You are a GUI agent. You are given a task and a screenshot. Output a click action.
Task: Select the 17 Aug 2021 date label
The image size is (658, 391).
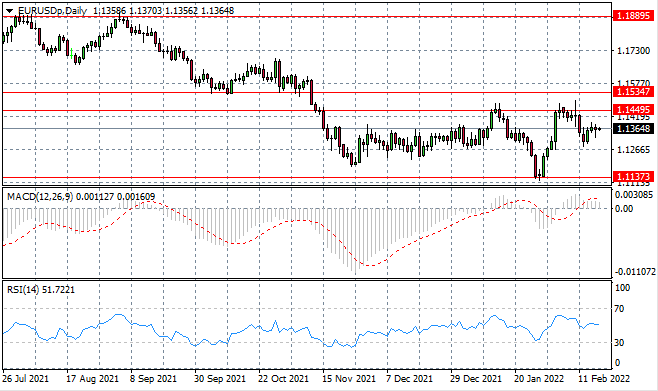[x=92, y=379]
